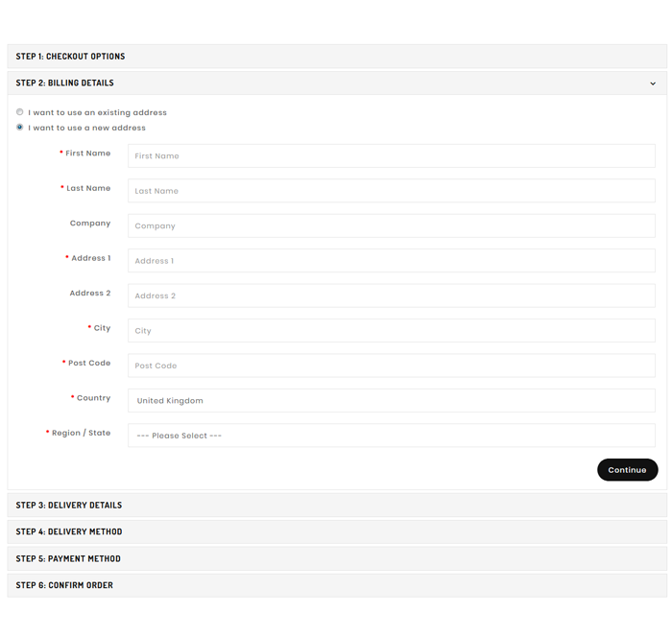This screenshot has width=672, height=637.
Task: Click the Address 2 text field
Action: 391,295
